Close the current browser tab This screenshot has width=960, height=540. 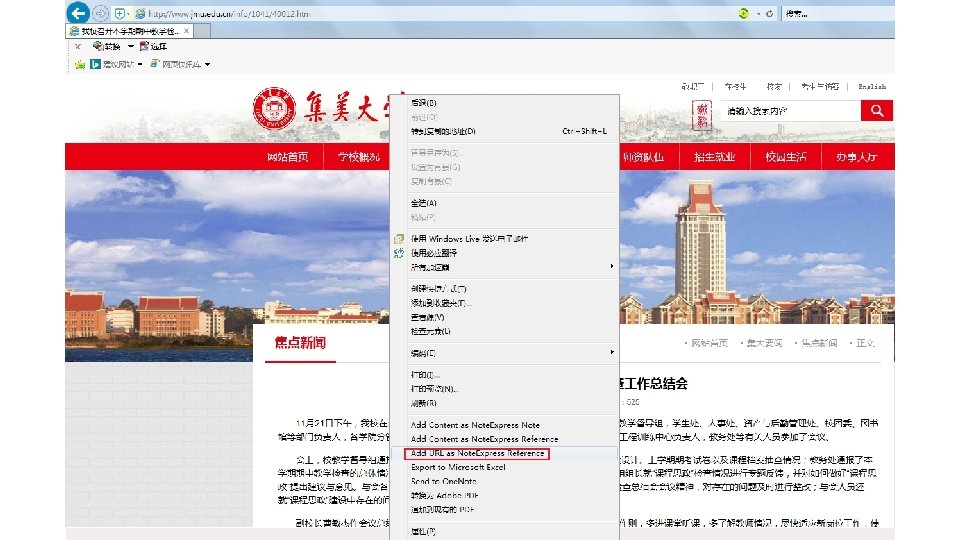187,30
